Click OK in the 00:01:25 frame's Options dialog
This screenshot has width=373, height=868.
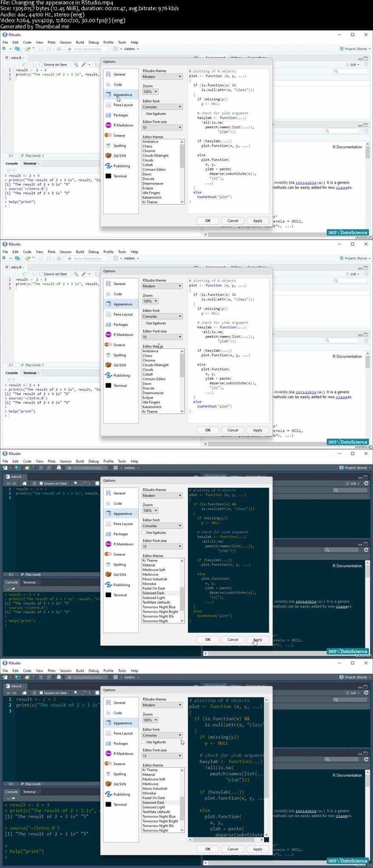tap(208, 849)
